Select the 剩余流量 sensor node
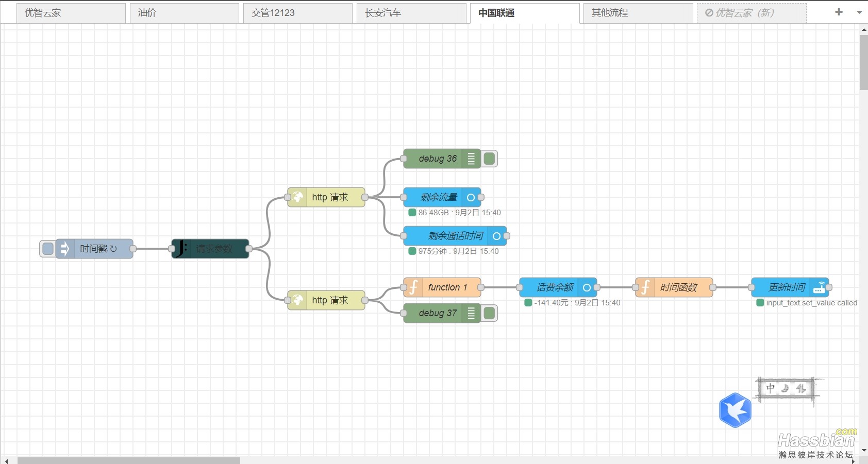The height and width of the screenshot is (464, 868). click(442, 197)
